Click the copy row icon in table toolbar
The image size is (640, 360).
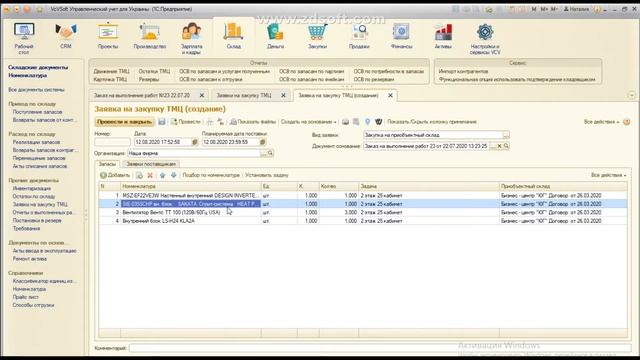(139, 175)
